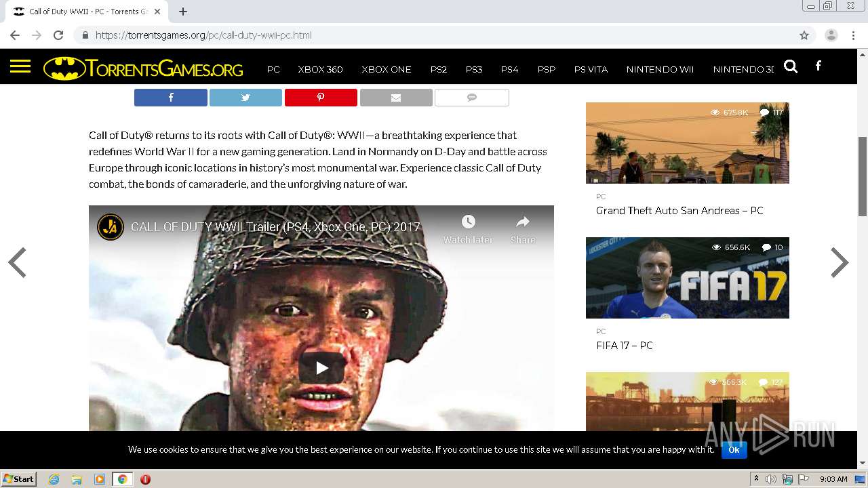Open the Chrome profile avatar
Viewport: 868px width, 488px height.
coord(831,35)
